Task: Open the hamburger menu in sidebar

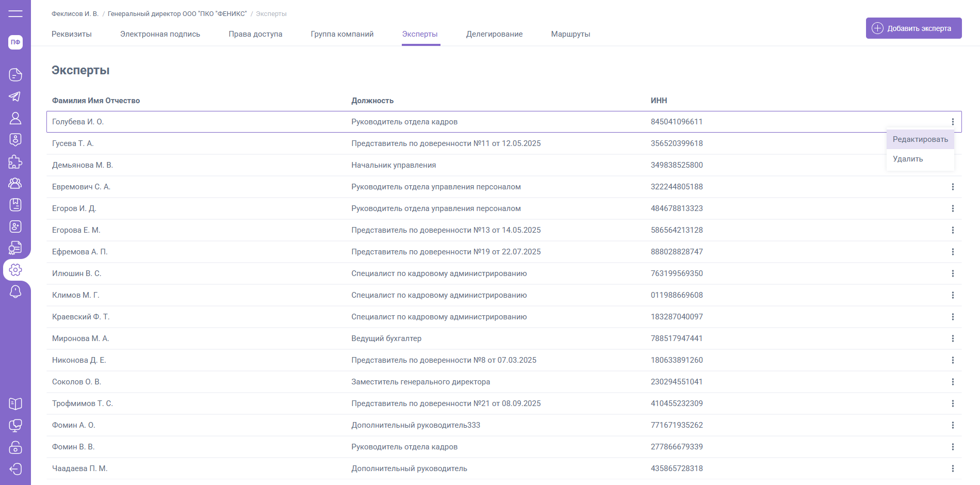Action: 15,14
